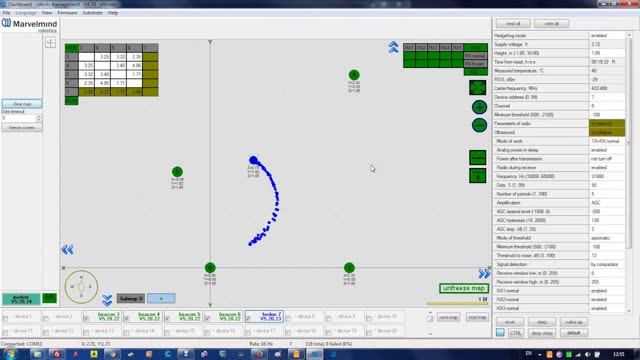Toggle the beacon 6 checkbox
640x360 pixels.
(x=207, y=319)
